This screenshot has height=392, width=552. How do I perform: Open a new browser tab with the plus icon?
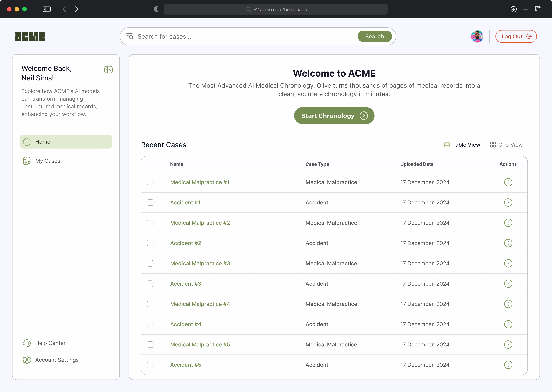(526, 9)
